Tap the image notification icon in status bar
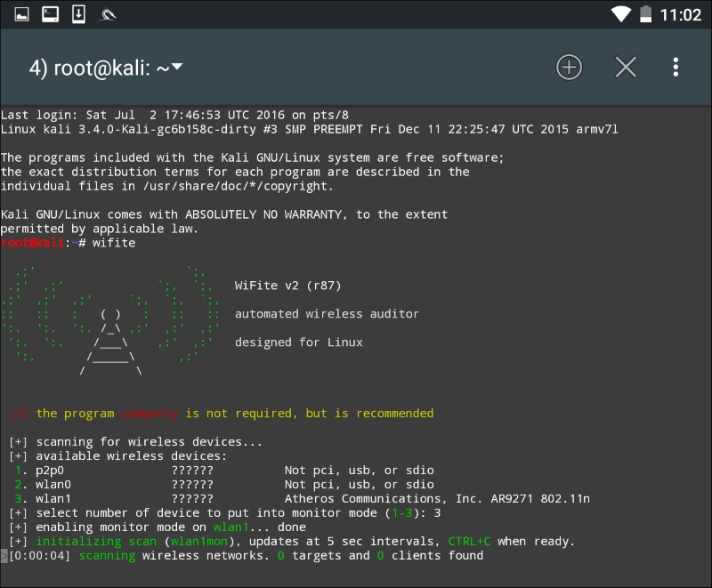The height and width of the screenshot is (588, 712). pyautogui.click(x=21, y=14)
